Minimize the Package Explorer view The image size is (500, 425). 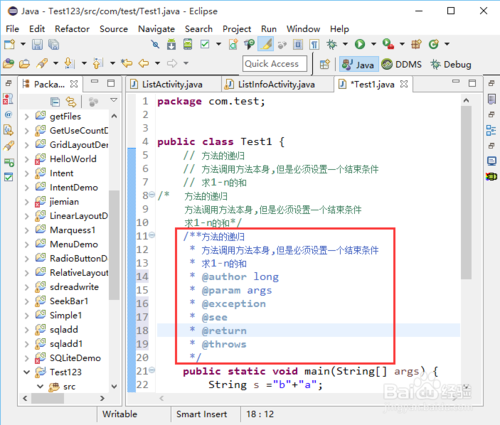[95, 81]
